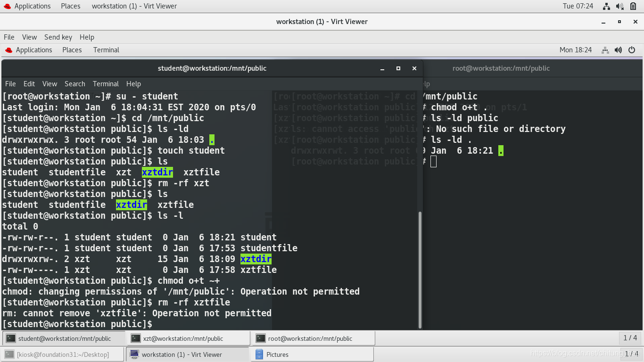Image resolution: width=644 pixels, height=362 pixels.
Task: Open student terminal Search menu
Action: tap(75, 84)
